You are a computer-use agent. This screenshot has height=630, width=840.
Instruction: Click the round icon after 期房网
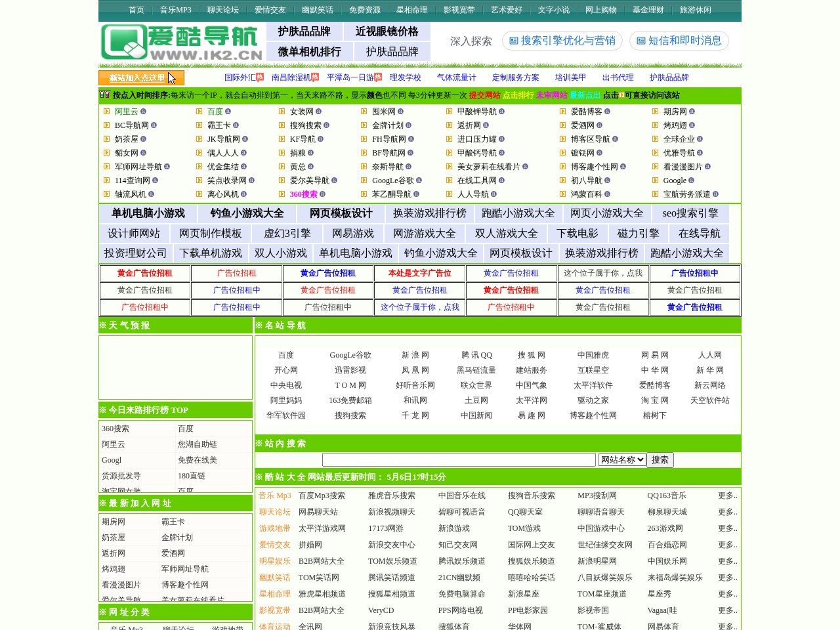coord(692,112)
